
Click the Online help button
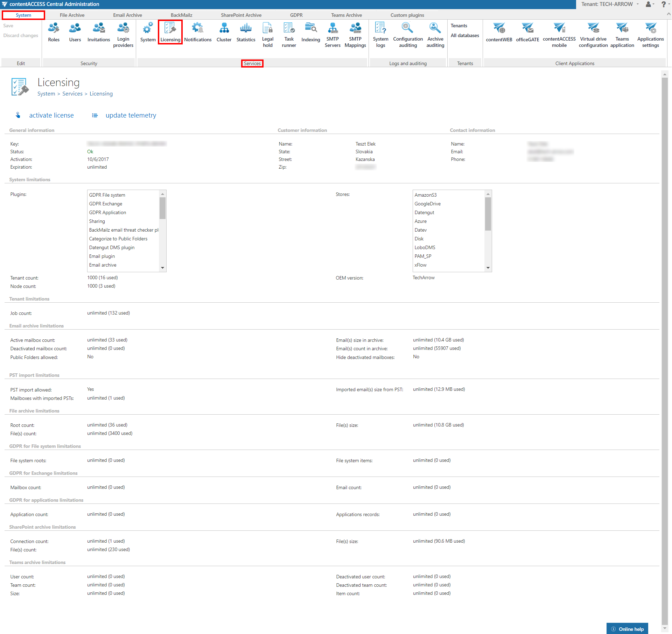tap(627, 629)
